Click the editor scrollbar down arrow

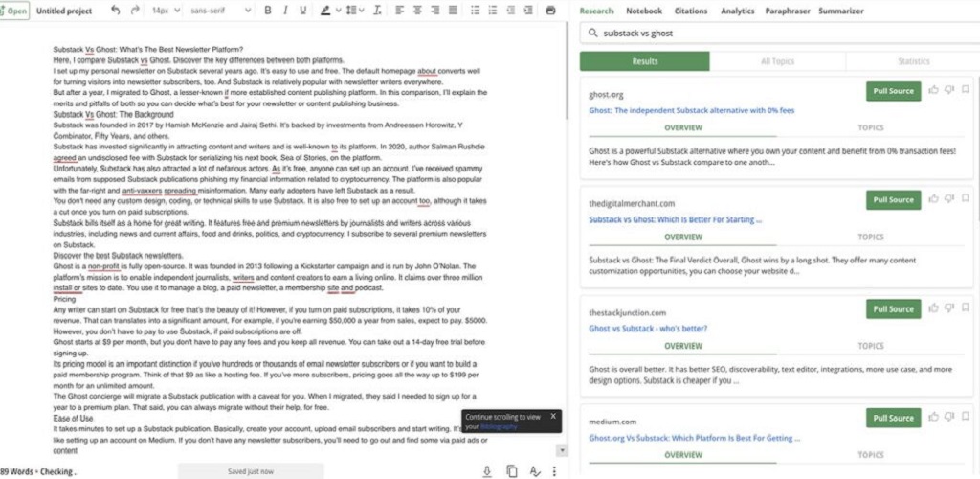(x=562, y=450)
